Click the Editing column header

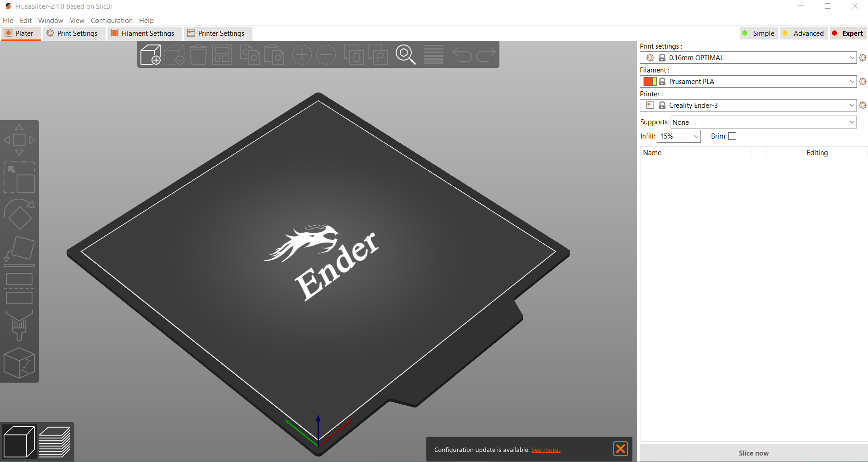point(817,153)
